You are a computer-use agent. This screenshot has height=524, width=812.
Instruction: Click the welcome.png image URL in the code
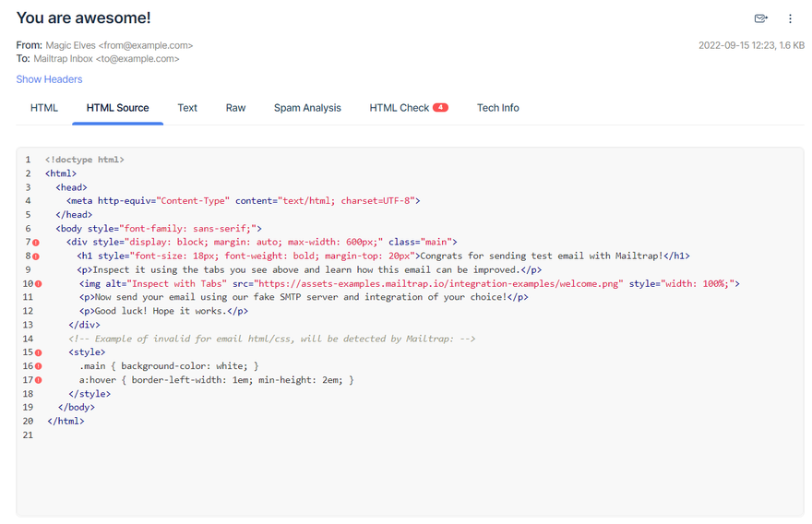click(x=438, y=284)
